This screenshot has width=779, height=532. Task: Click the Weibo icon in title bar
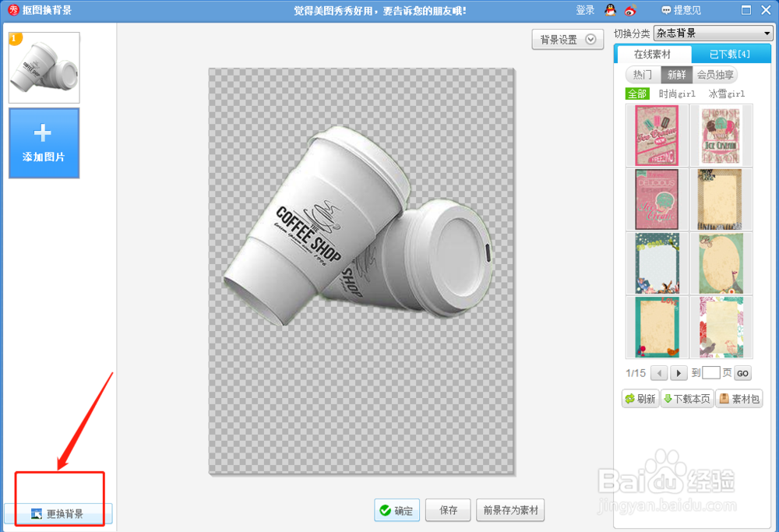630,10
